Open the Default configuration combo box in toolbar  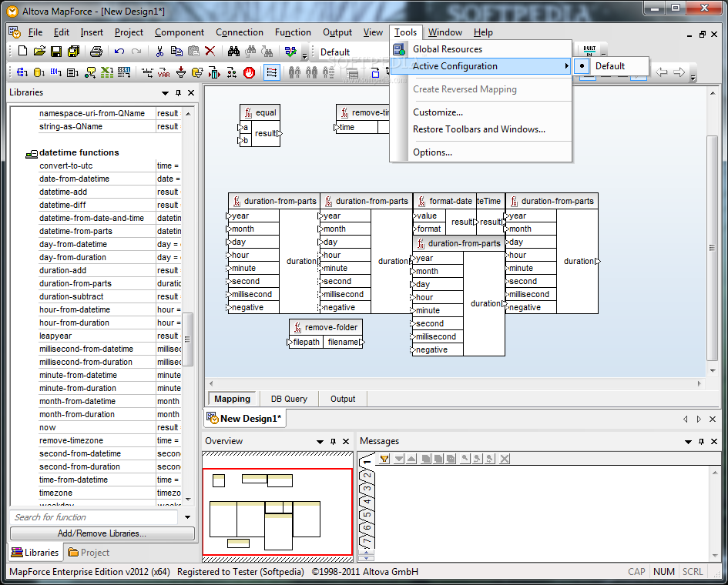point(353,52)
